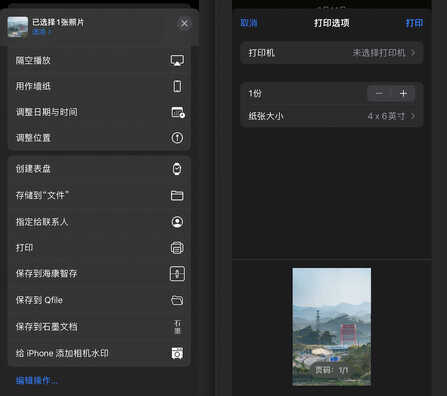
Task: Increase copies with the plus button
Action: [403, 93]
